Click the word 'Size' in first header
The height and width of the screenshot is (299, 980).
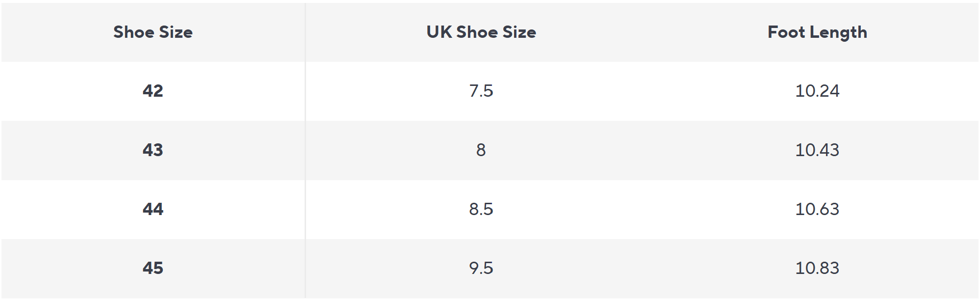pyautogui.click(x=176, y=32)
